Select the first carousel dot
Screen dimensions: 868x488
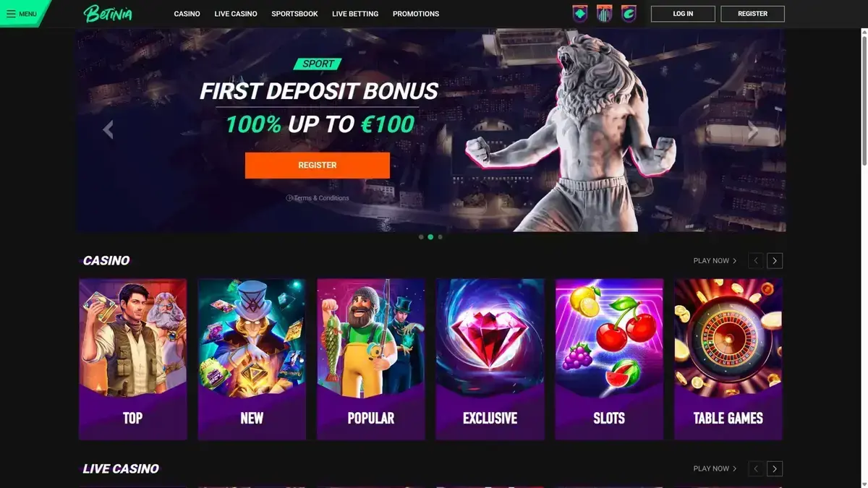click(x=421, y=237)
